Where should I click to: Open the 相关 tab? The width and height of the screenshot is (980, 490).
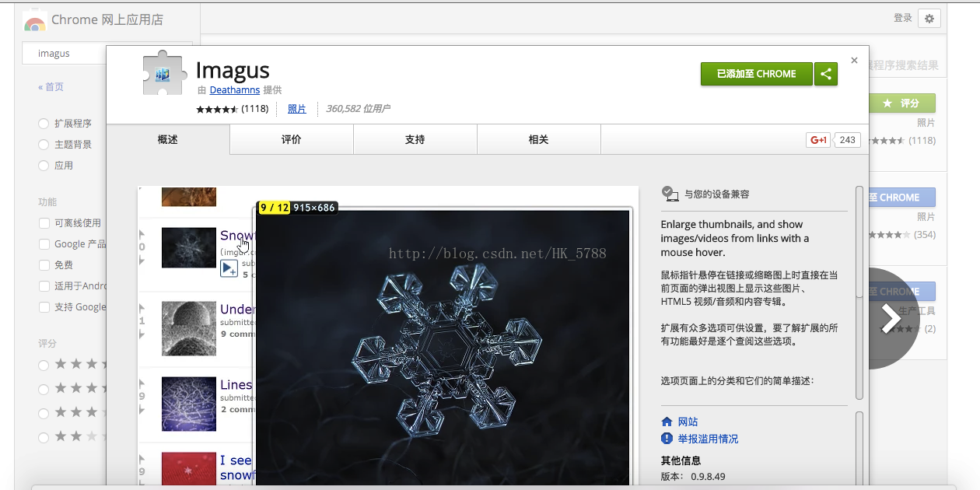pos(539,140)
